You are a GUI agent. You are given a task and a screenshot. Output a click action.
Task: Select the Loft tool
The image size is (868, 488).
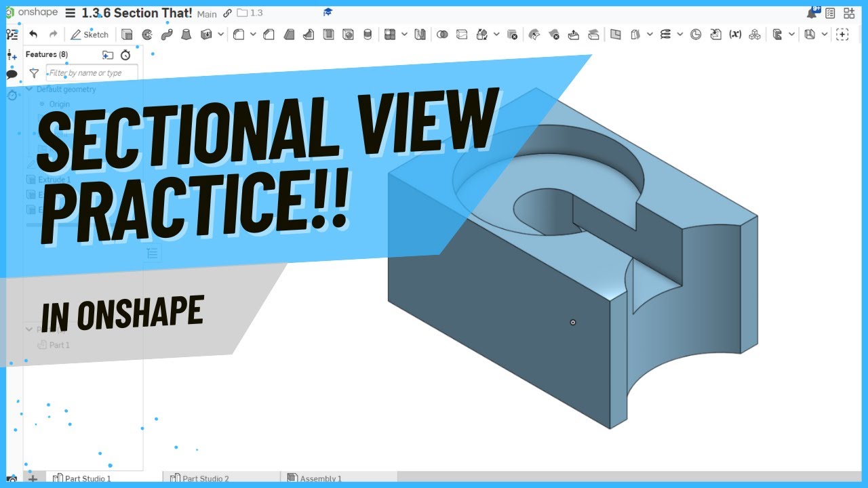[x=186, y=35]
